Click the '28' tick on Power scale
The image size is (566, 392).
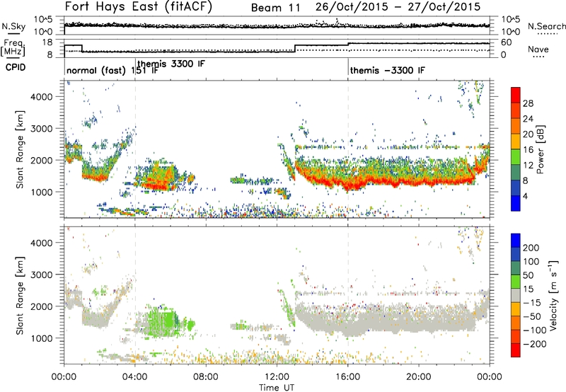(x=528, y=103)
